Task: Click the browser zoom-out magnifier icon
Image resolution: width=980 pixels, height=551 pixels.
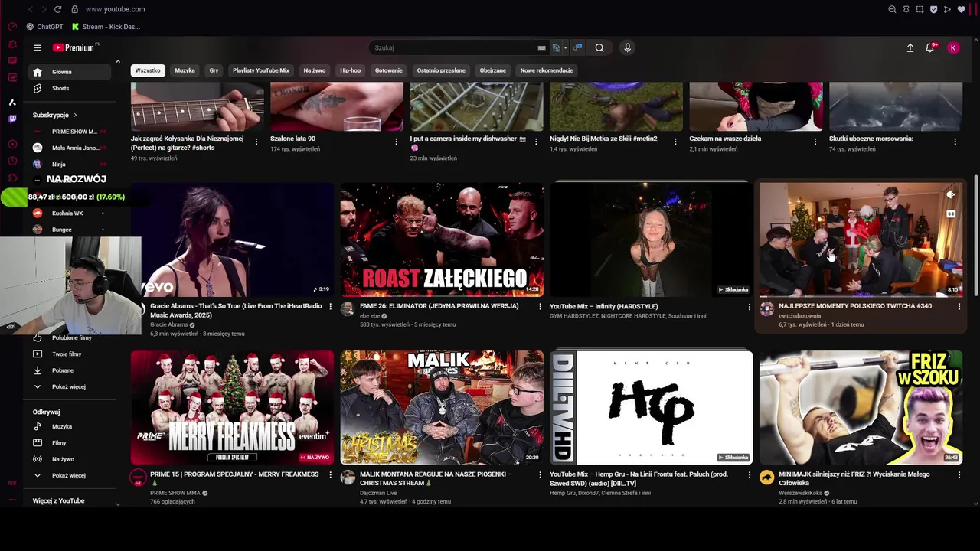Action: (x=892, y=9)
